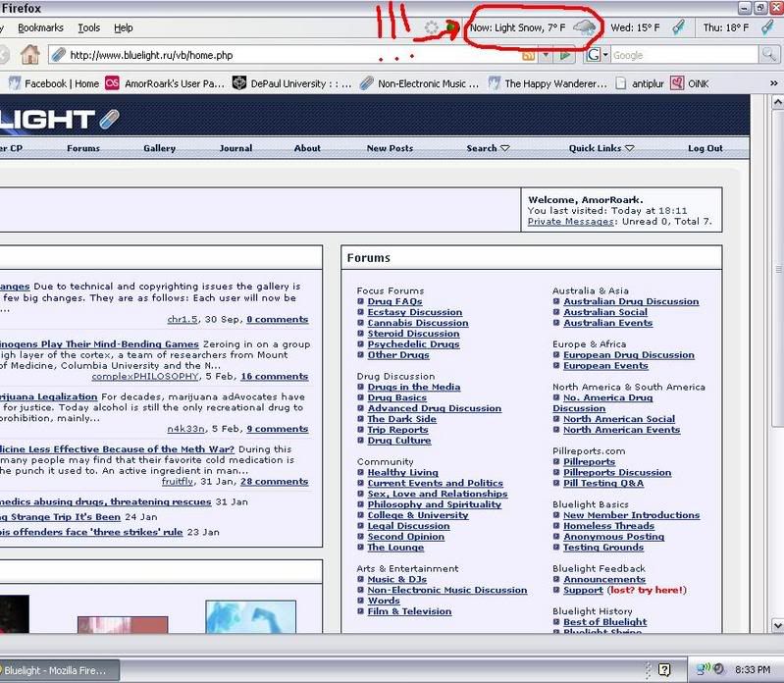
Task: Go to Gallery in navigation bar
Action: (x=160, y=148)
